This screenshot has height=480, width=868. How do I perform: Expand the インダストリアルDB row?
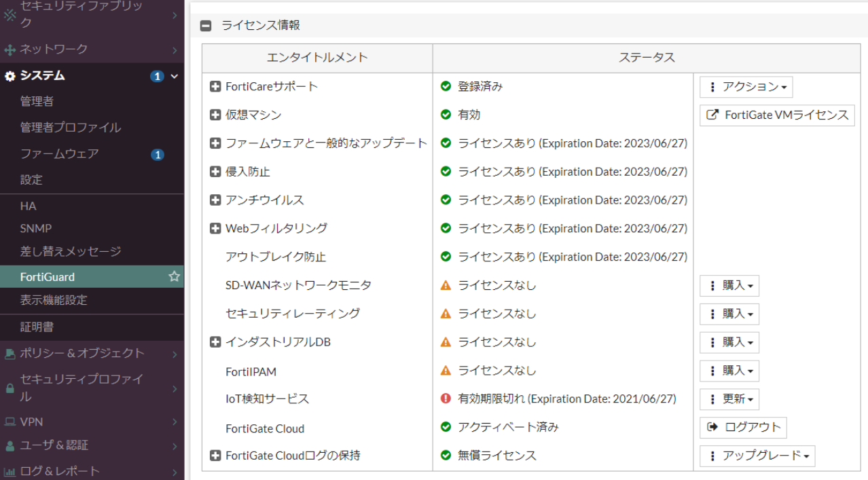[215, 342]
